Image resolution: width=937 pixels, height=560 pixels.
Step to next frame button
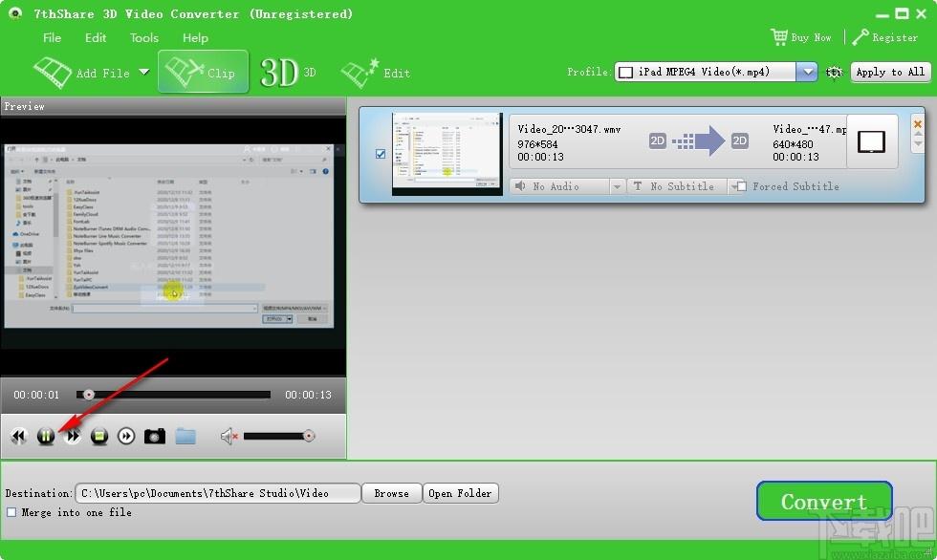pos(126,437)
